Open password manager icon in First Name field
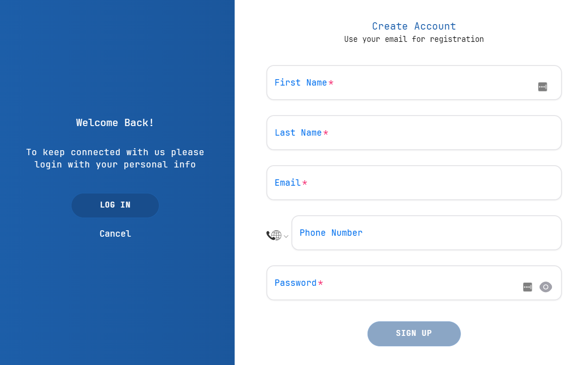 [x=542, y=87]
